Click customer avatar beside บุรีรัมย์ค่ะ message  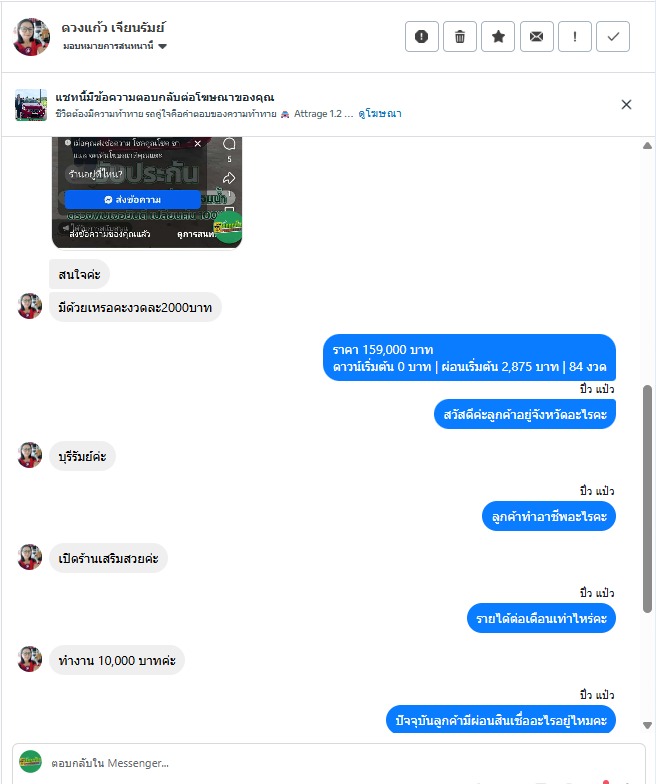click(x=30, y=456)
